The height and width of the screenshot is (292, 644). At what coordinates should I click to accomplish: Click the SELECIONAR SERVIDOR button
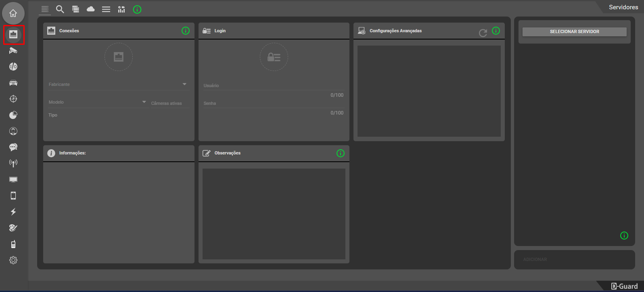tap(574, 31)
